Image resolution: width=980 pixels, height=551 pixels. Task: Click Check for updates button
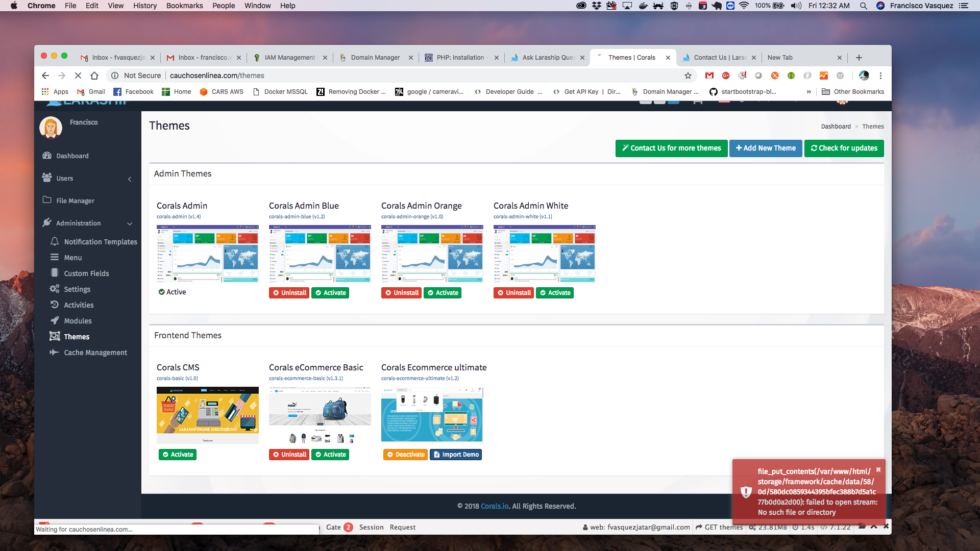[844, 148]
